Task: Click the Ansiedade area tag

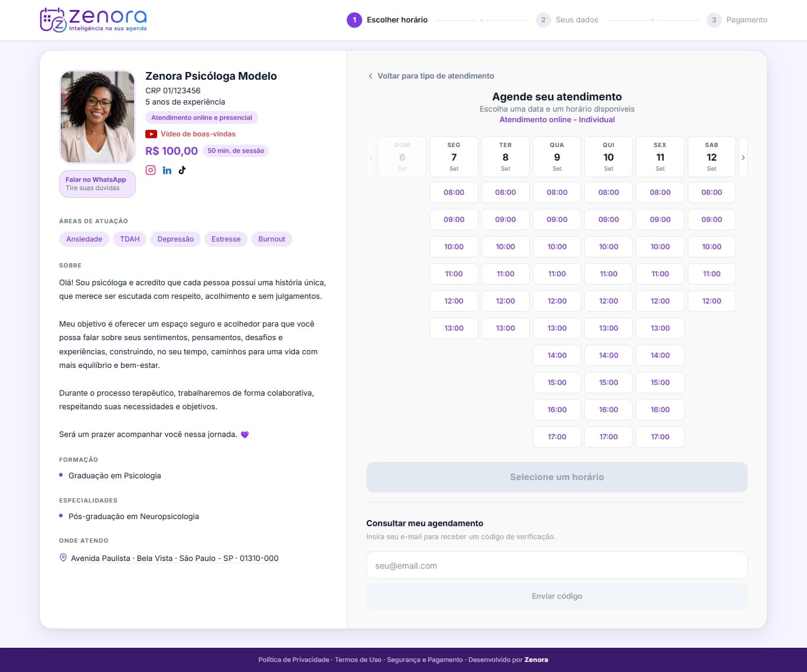Action: coord(84,239)
